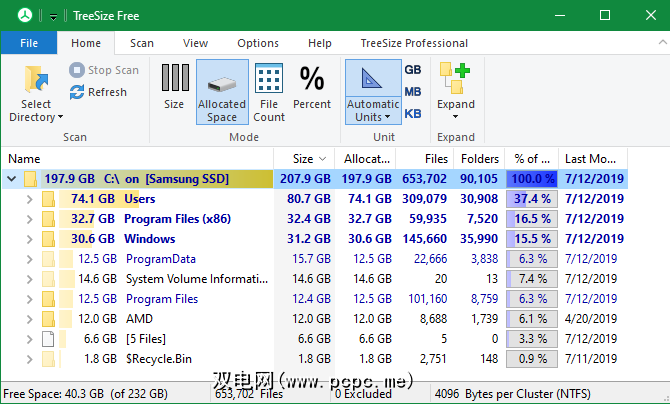This screenshot has height=404, width=670.
Task: Click the Refresh scan icon
Action: (x=78, y=92)
